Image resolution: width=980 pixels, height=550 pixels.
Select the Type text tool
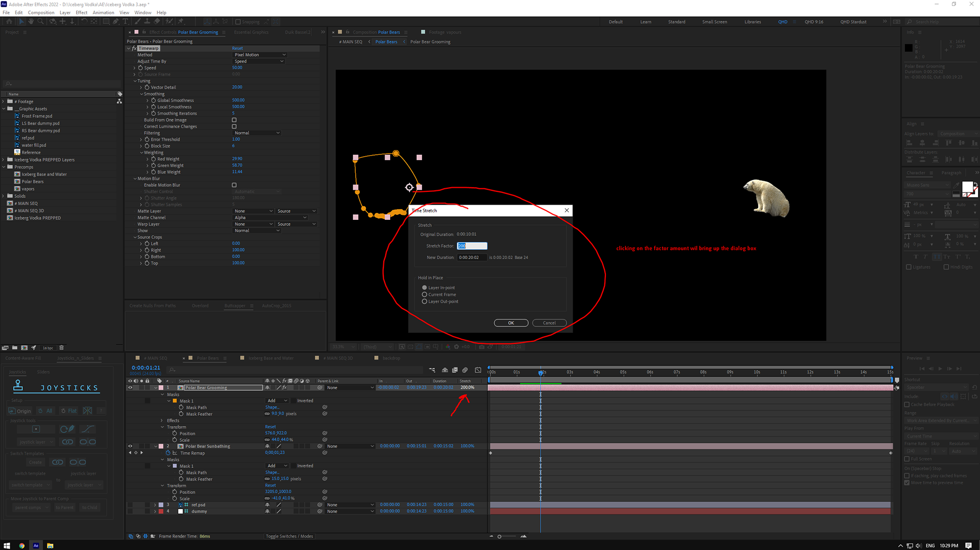click(x=125, y=21)
